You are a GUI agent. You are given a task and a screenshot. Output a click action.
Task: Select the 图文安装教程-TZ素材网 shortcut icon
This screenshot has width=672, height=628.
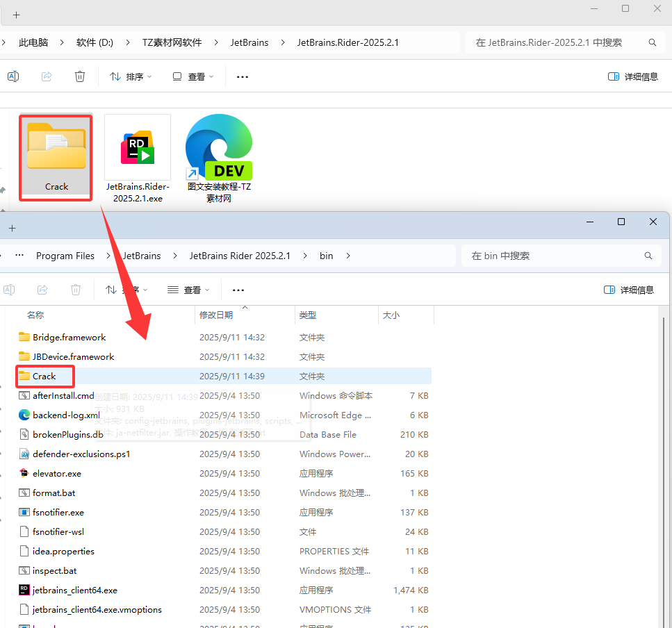pos(219,147)
